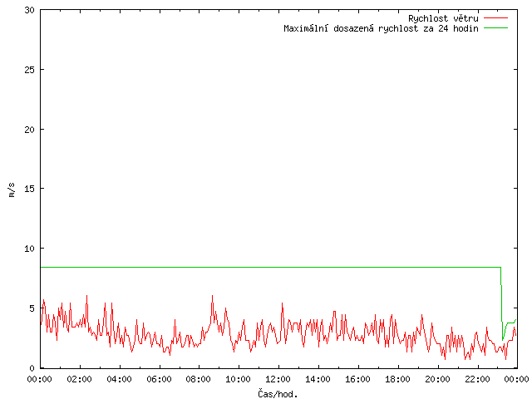Screen dimensions: 532x399
Task: Click the 'Maximální dosazená rychlost za 24 hodin' legend label
Action: (x=381, y=28)
